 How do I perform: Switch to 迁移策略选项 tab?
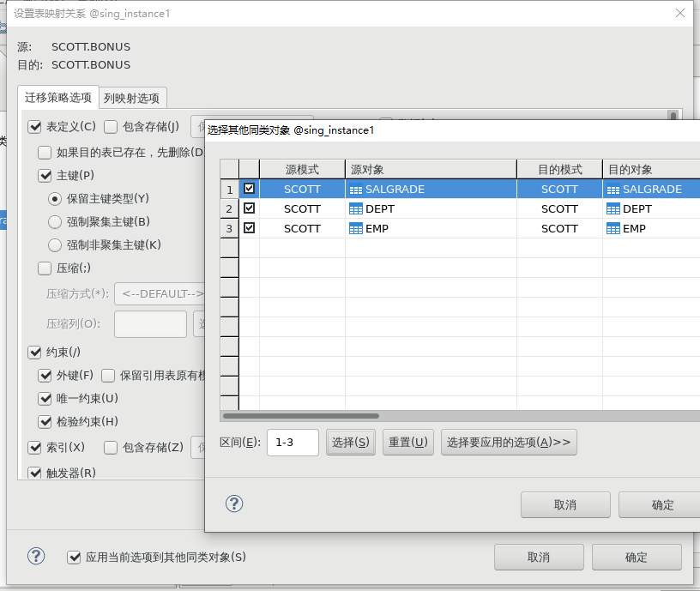(58, 97)
